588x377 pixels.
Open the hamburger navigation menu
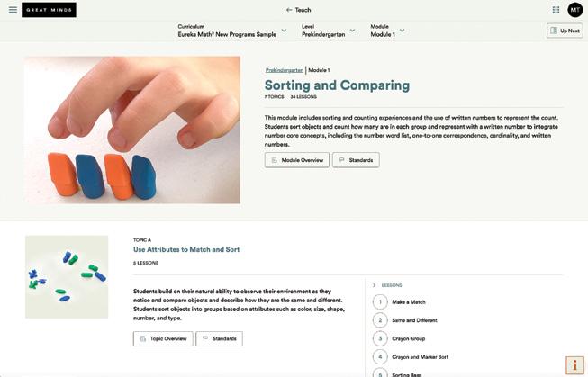coord(13,10)
